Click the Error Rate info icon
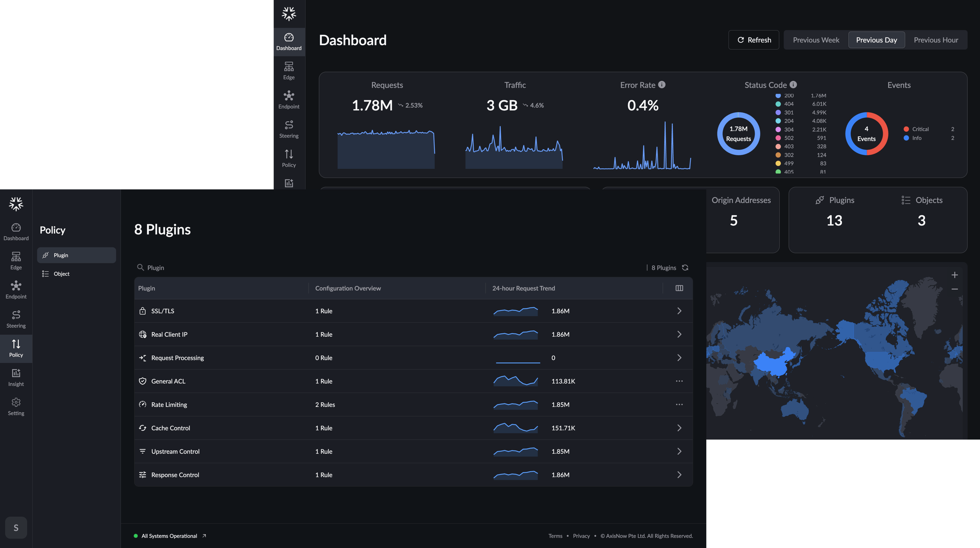Image resolution: width=980 pixels, height=548 pixels. 662,85
